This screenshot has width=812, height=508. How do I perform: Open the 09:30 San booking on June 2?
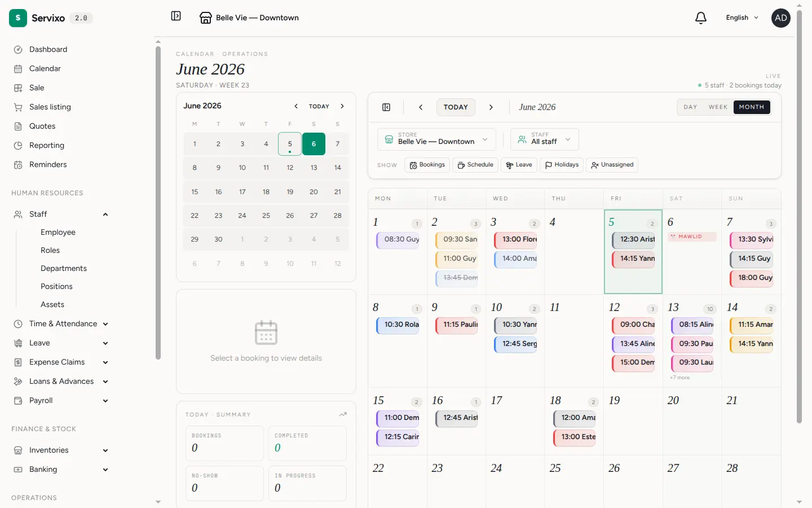457,240
